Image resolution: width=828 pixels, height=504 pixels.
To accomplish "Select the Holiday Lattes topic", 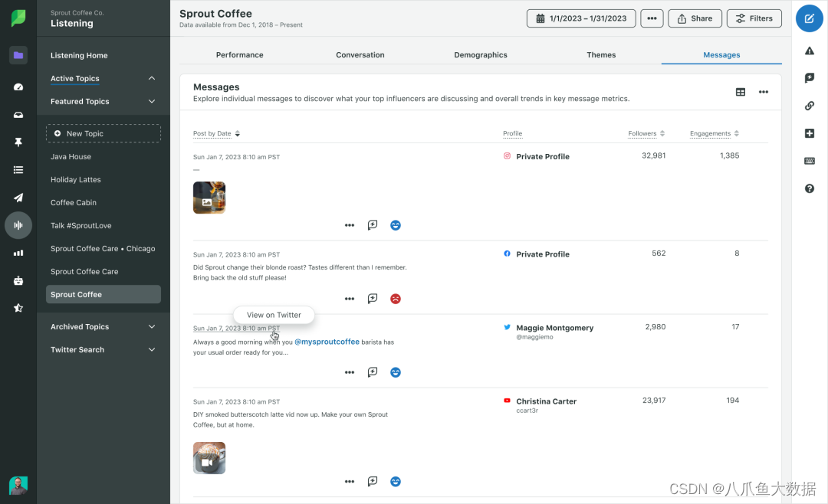I will [x=75, y=179].
